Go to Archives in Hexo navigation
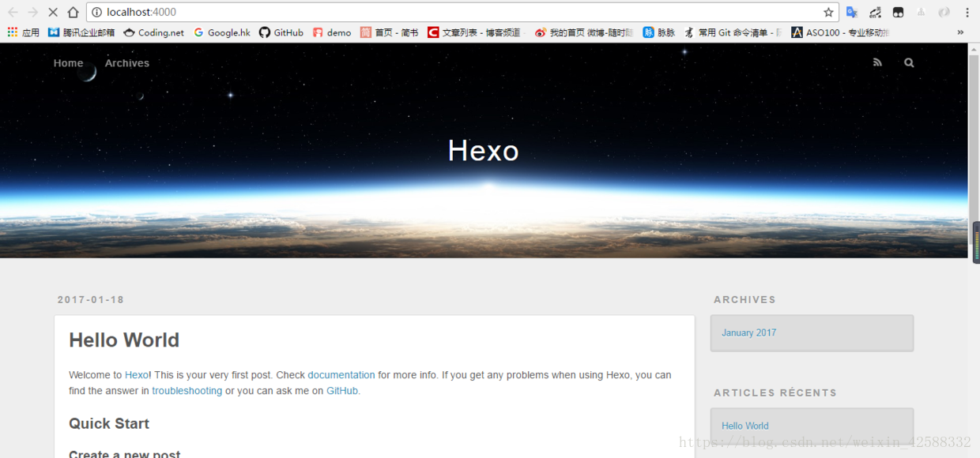Screen dimensions: 980x458 point(127,63)
